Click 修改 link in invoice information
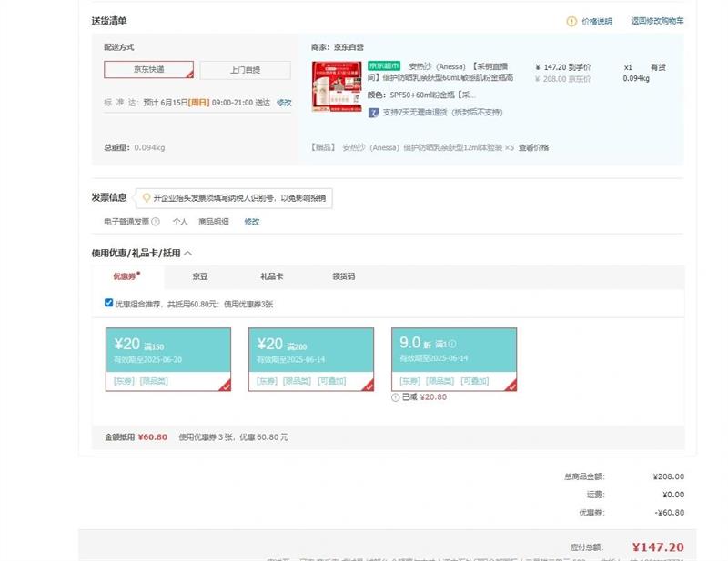 click(252, 222)
